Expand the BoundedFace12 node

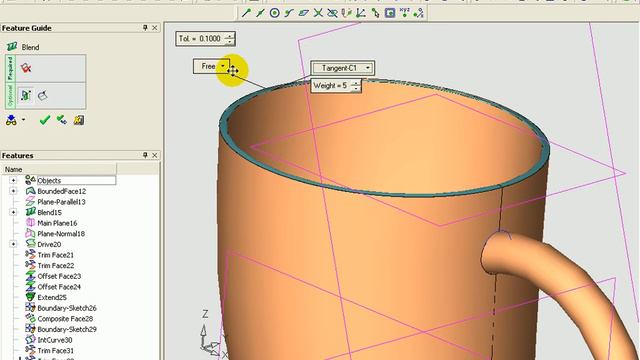(x=13, y=191)
